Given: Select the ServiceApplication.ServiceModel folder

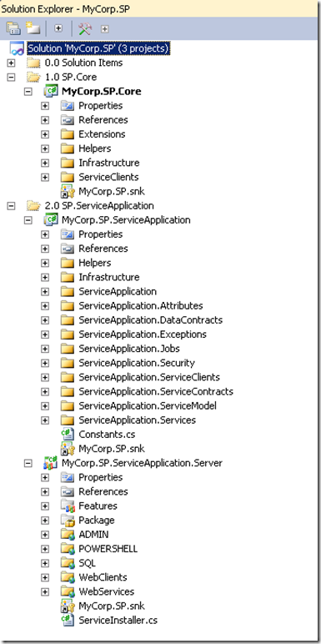Looking at the screenshot, I should (148, 405).
